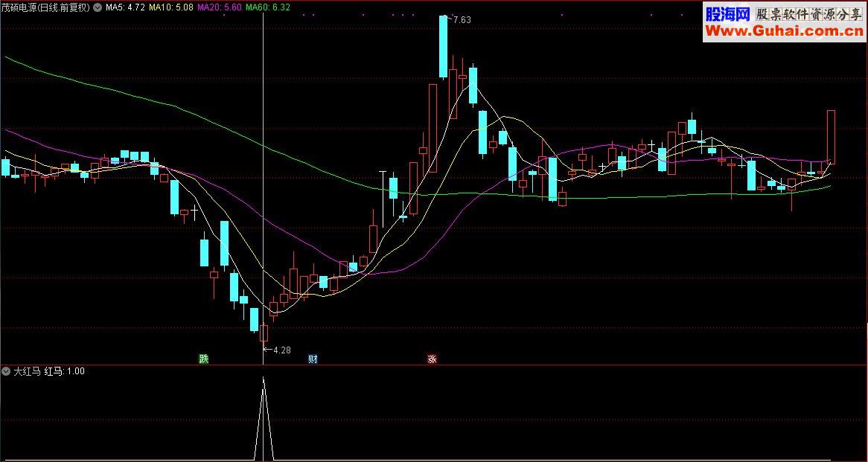The image size is (868, 462).
Task: Click the 红马: 1.00 indicator value
Action: (x=64, y=371)
